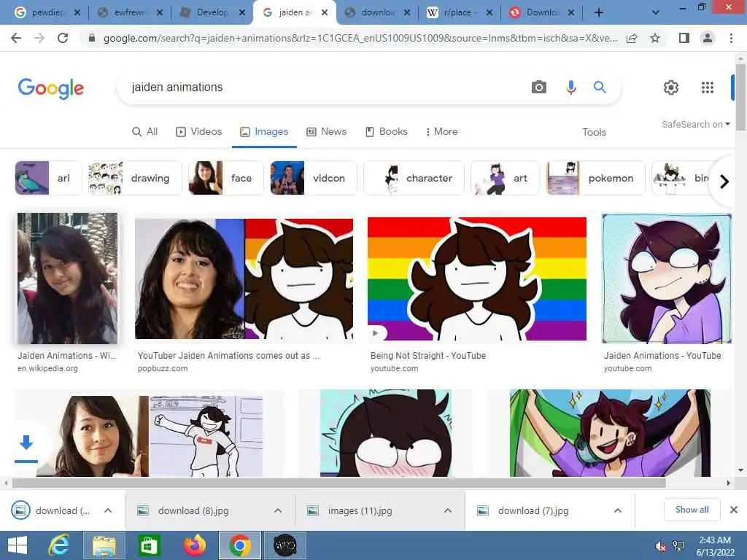This screenshot has width=747, height=560.
Task: Open Chrome profile avatar
Action: tap(708, 38)
